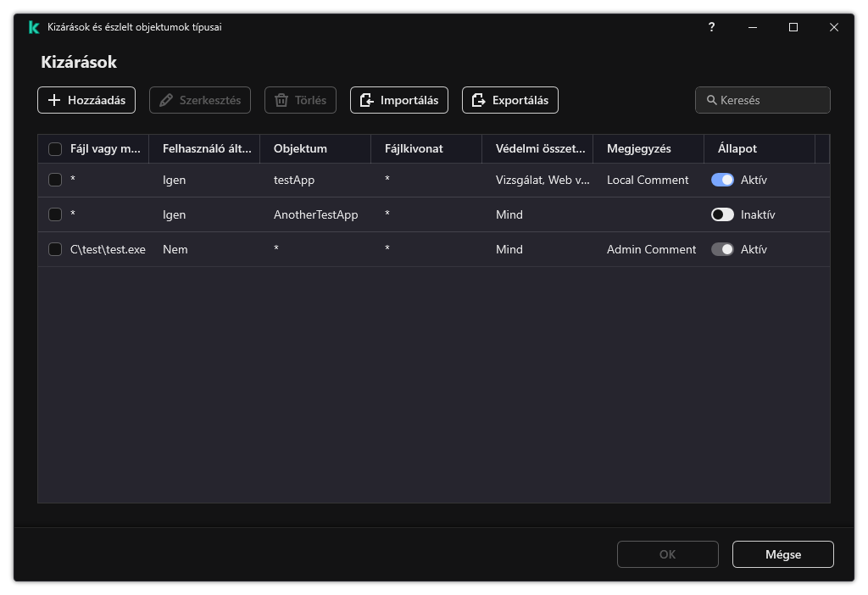Select checkbox for the testApp row
This screenshot has height=595, width=868.
pyautogui.click(x=55, y=180)
